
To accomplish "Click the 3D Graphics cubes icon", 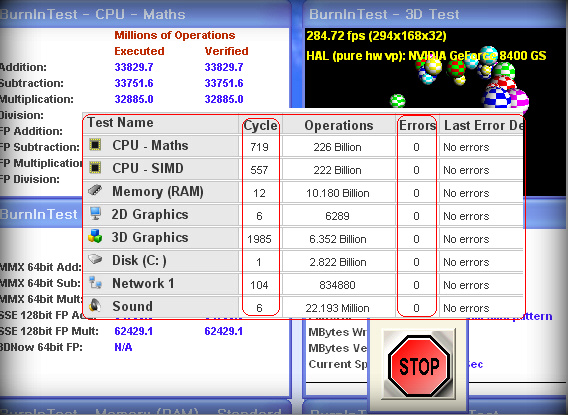I will click(x=95, y=236).
